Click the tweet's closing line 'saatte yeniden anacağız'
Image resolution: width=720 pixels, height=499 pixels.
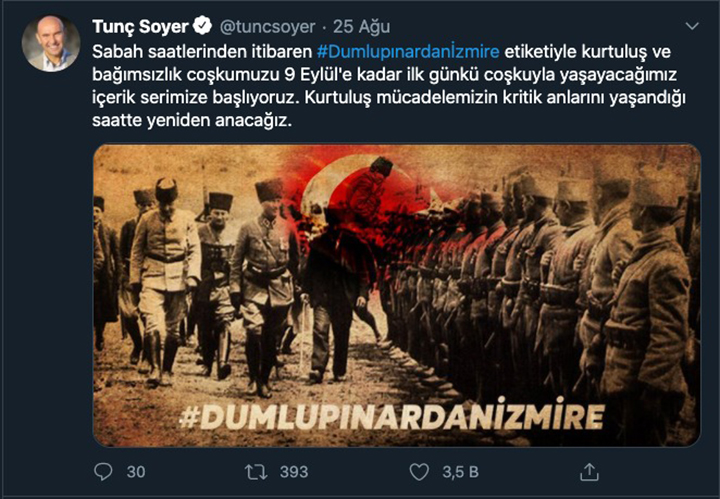click(191, 121)
